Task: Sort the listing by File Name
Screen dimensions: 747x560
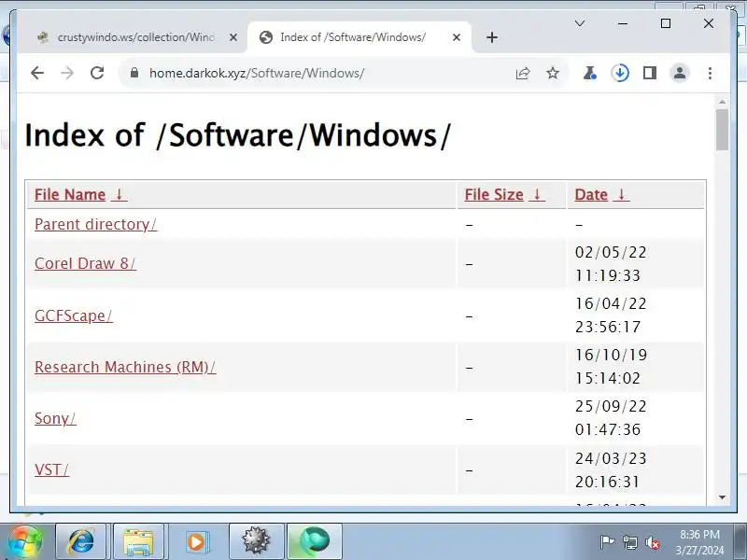Action: pyautogui.click(x=70, y=195)
